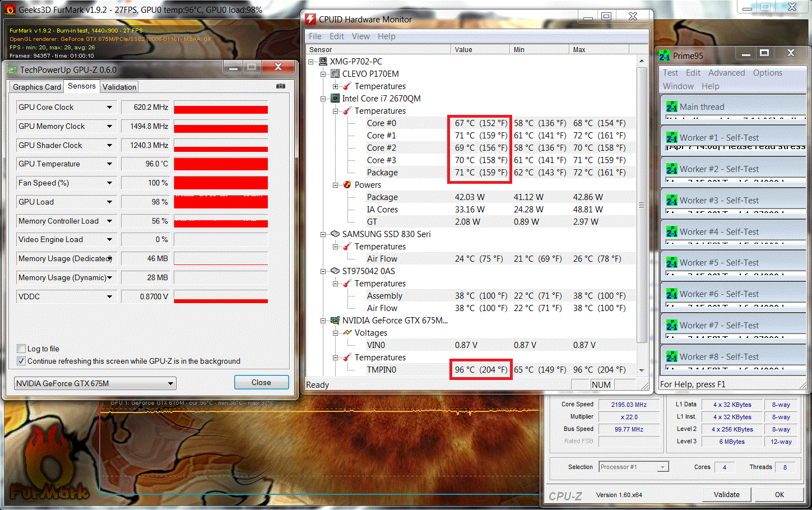Select the Sensors tab in GPU-Z
The image size is (812, 510).
click(82, 86)
